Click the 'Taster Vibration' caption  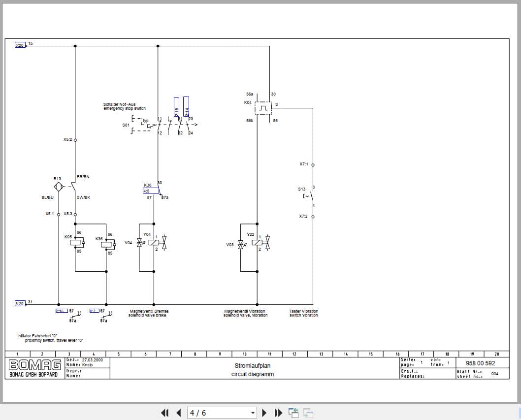pyautogui.click(x=303, y=311)
